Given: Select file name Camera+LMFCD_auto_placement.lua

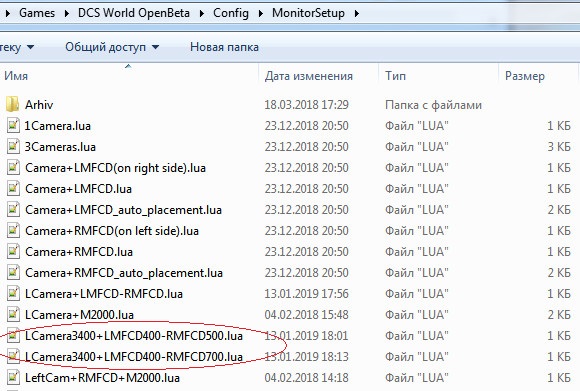Looking at the screenshot, I should 124,210.
